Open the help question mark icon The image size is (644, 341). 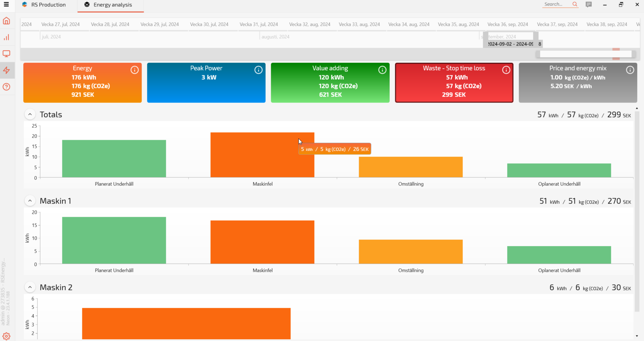click(6, 87)
